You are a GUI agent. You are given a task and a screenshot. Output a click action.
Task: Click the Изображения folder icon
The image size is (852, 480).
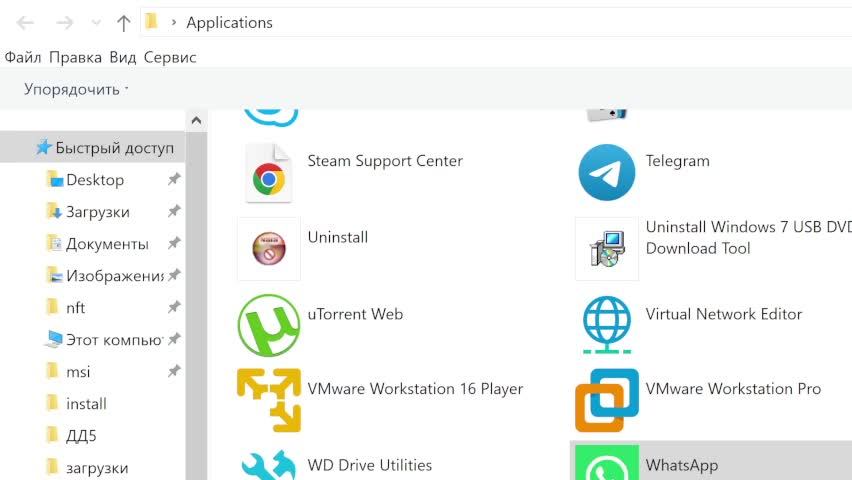tap(54, 276)
